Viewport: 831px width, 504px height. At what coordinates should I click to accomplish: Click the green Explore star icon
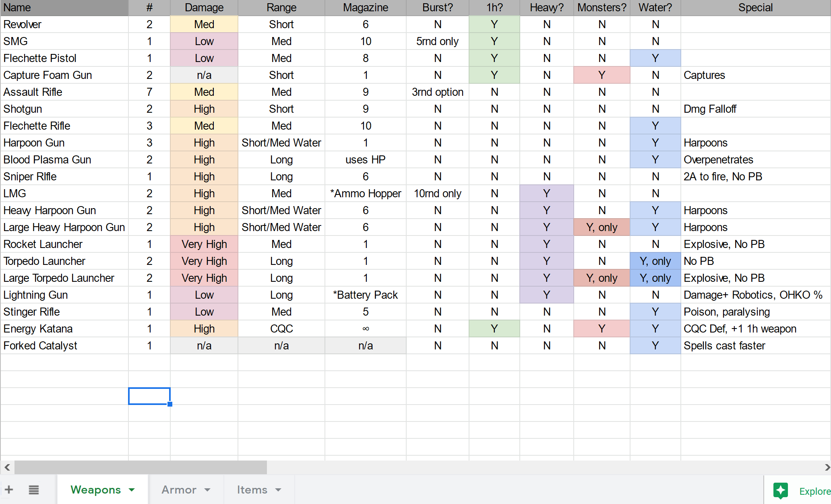pos(780,490)
